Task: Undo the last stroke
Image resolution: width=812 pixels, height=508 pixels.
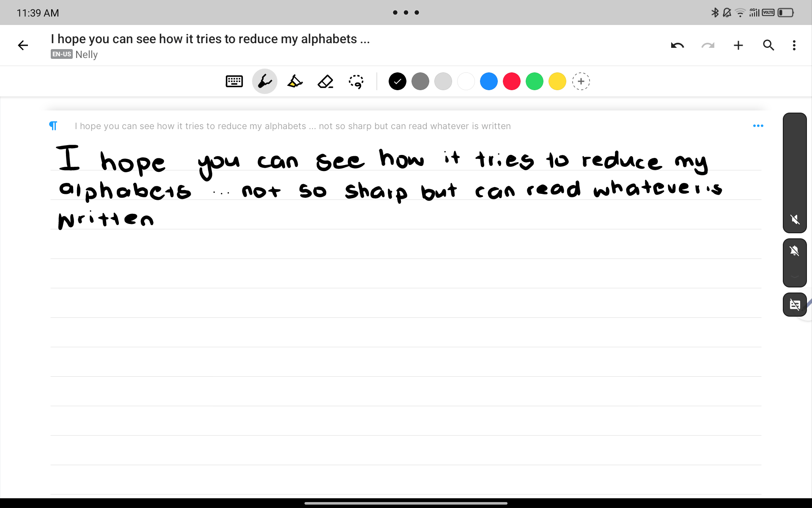Action: pos(677,45)
